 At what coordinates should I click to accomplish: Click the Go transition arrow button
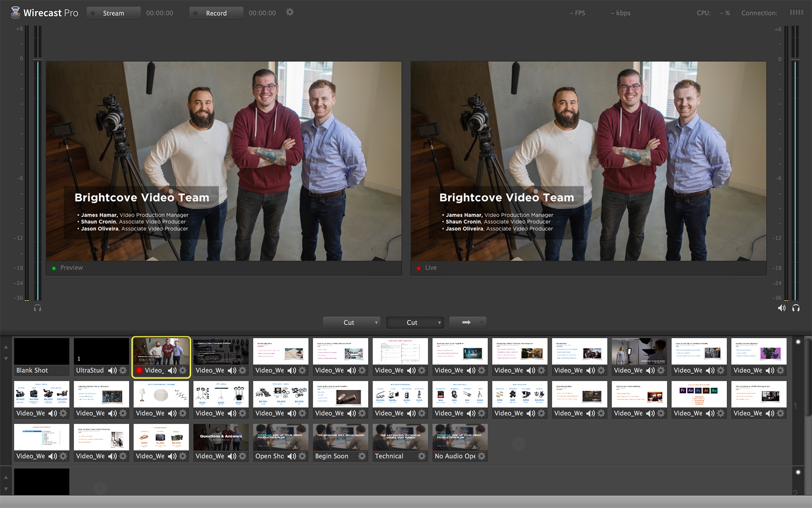(467, 322)
